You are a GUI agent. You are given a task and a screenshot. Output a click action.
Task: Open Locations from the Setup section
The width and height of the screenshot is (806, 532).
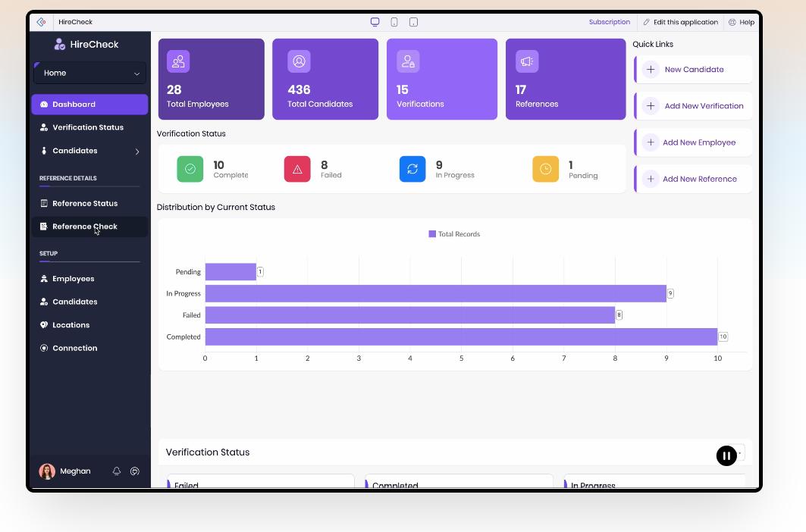(71, 324)
